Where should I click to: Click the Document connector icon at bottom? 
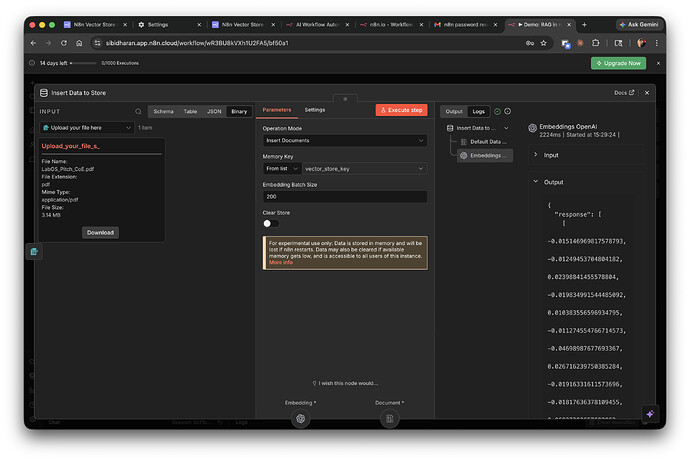tap(389, 419)
